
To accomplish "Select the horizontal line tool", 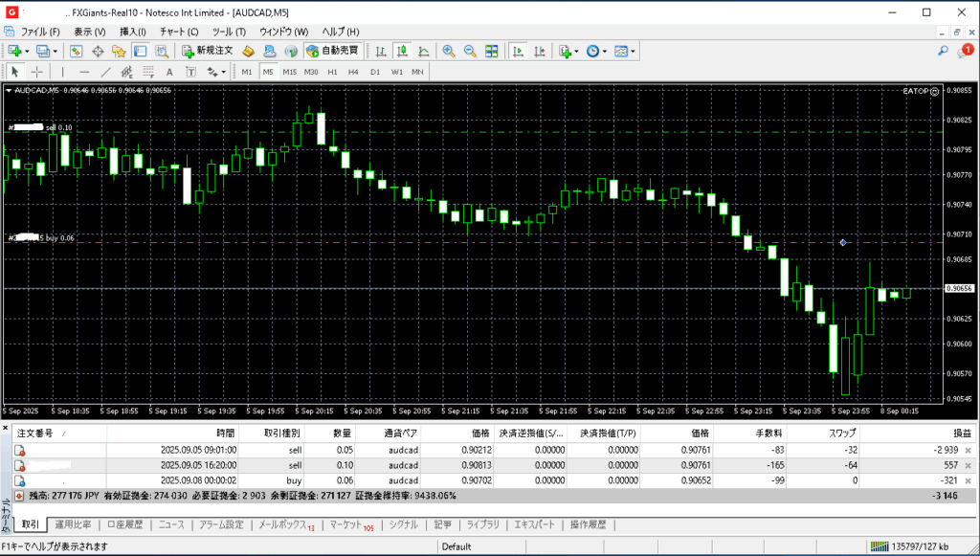I will [84, 72].
